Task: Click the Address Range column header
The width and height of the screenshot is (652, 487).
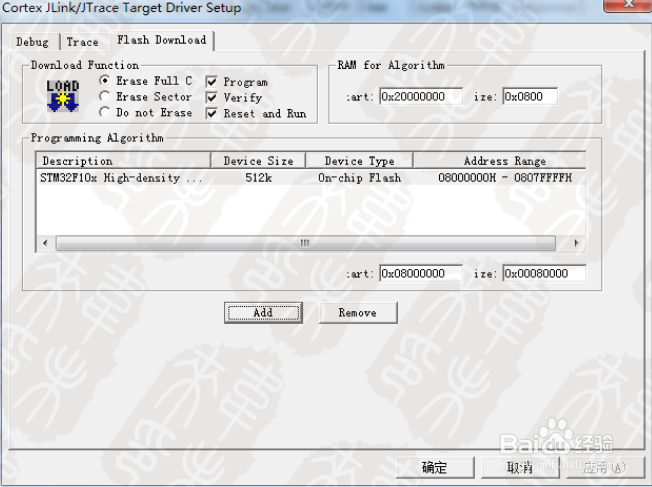Action: coord(500,161)
